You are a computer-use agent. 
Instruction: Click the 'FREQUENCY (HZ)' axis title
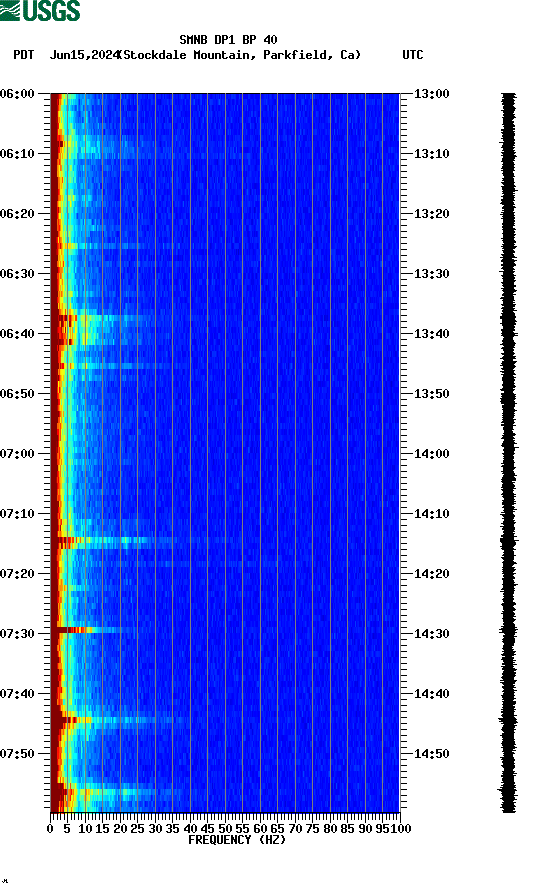237,840
